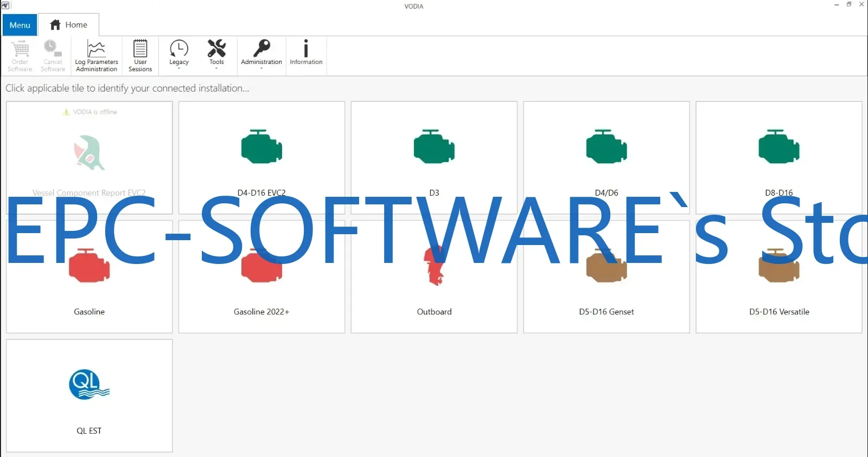Open the blue Menu tab
Viewport: 868px width, 457px height.
[x=20, y=25]
